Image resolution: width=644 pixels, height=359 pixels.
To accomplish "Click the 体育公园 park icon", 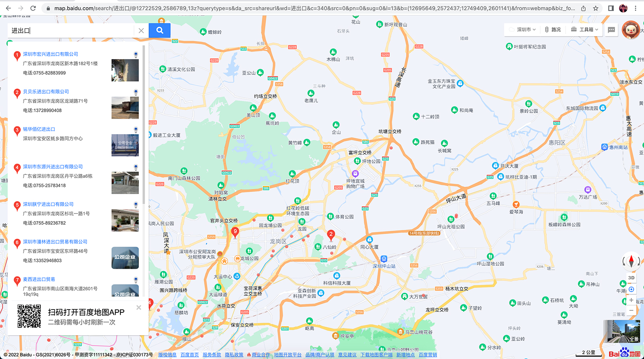I will coord(330,216).
